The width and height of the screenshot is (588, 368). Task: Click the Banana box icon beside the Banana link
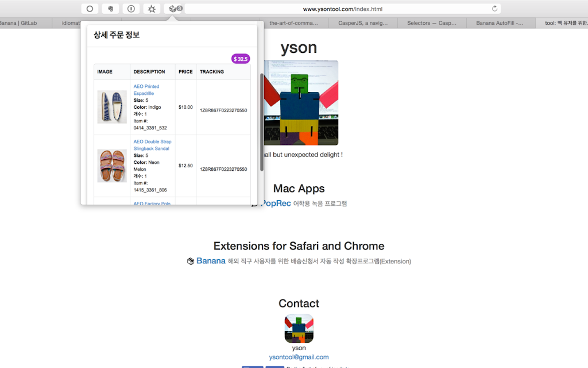click(191, 261)
